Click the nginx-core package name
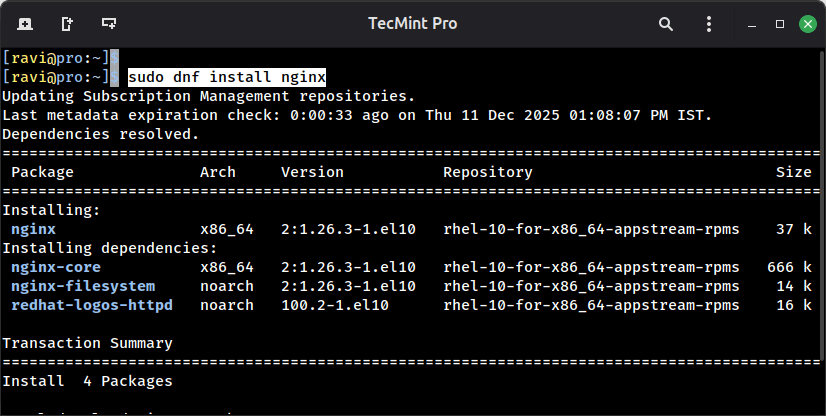826x416 pixels. pyautogui.click(x=56, y=267)
